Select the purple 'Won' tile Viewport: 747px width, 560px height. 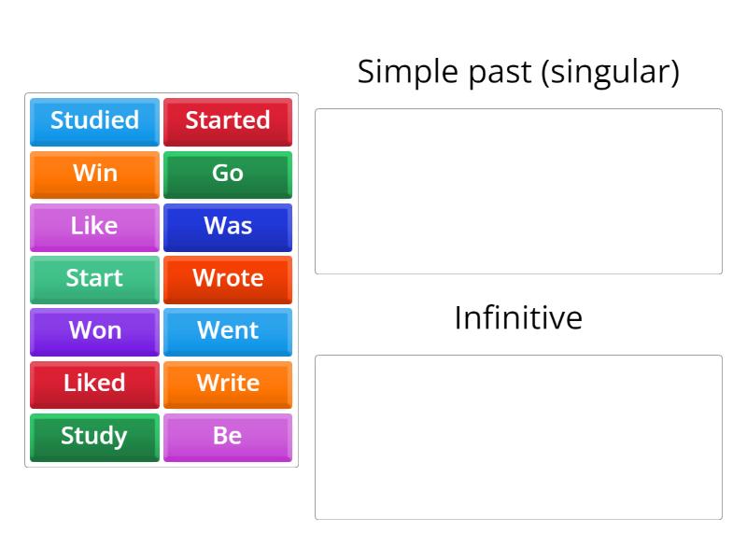click(x=93, y=331)
